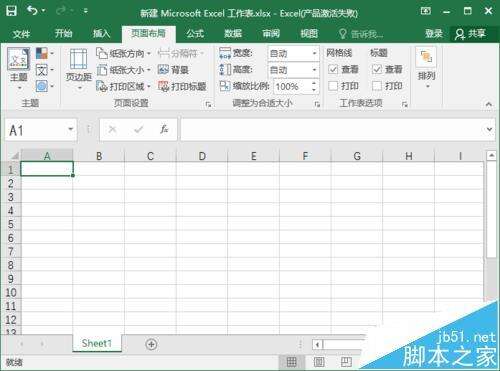Click horizontal scrollbar left arrow
Screen dimensions: 500x371
(x=317, y=344)
